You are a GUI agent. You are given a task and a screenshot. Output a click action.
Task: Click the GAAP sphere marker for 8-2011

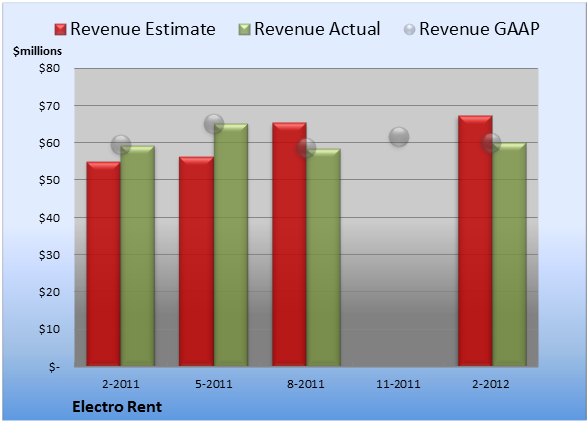pyautogui.click(x=306, y=148)
